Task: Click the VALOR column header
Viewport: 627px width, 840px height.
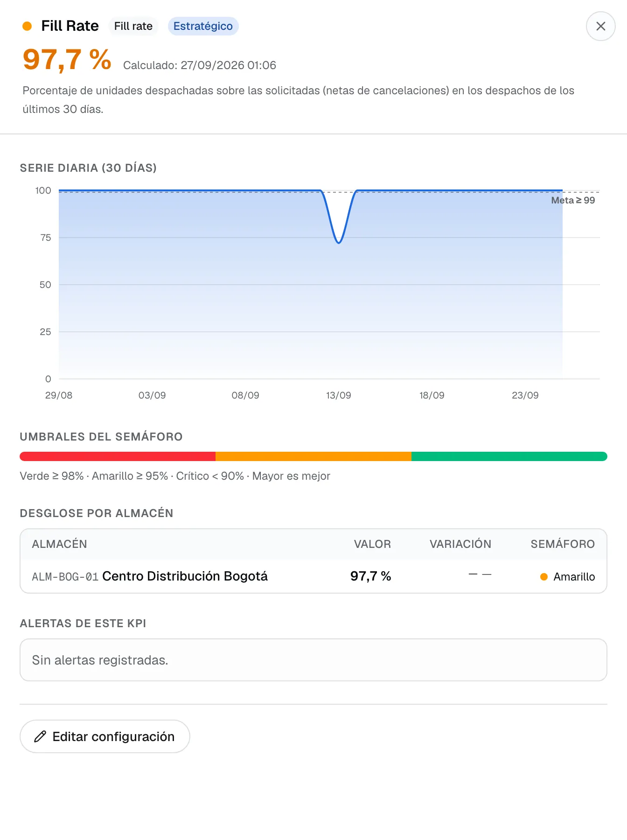Action: coord(372,544)
